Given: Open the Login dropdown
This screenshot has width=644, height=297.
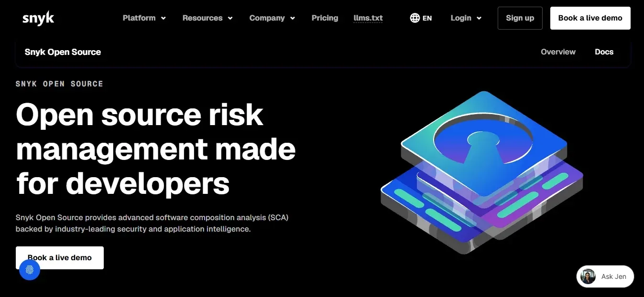Looking at the screenshot, I should tap(466, 18).
